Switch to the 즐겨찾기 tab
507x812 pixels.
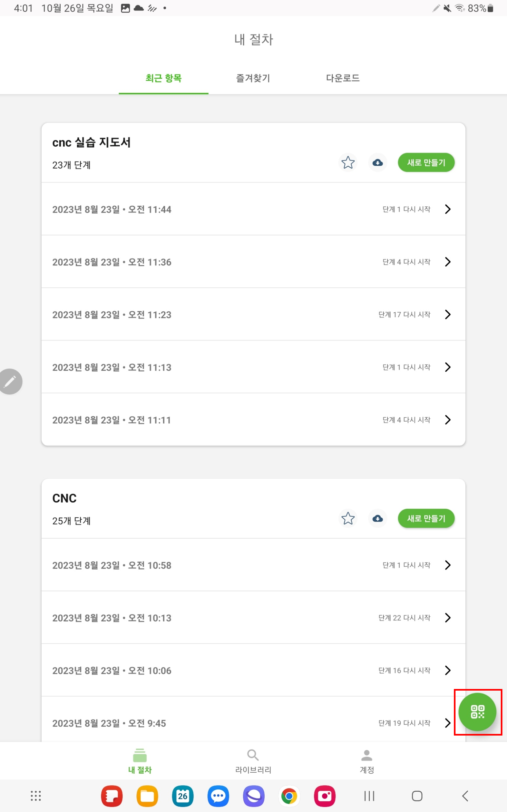(x=253, y=78)
